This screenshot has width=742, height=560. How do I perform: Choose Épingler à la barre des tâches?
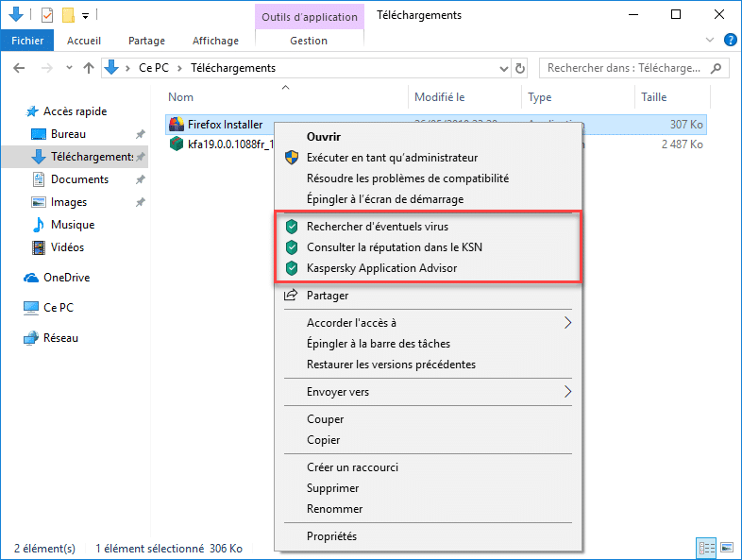[379, 344]
